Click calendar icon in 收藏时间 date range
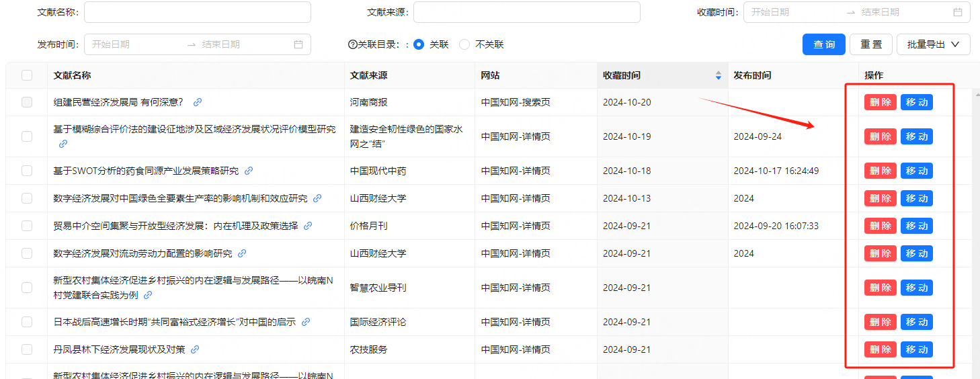The image size is (980, 379). [957, 12]
